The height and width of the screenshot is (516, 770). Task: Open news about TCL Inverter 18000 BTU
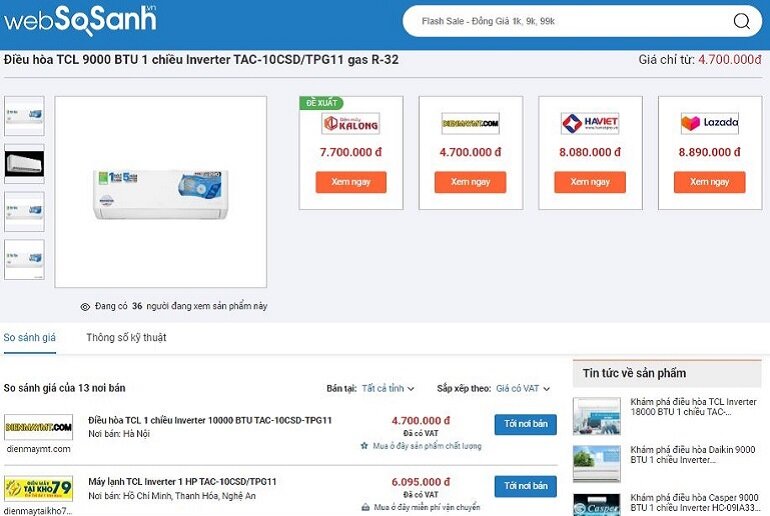pos(693,407)
